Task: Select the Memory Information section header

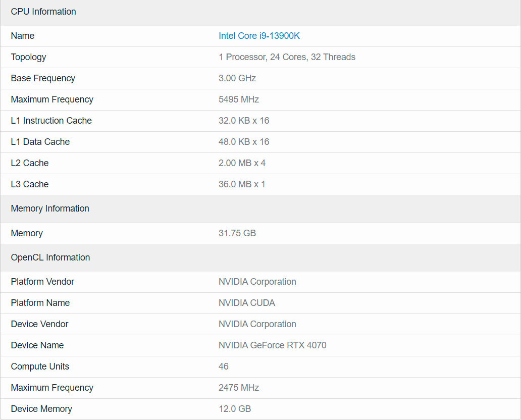Action: [x=260, y=208]
